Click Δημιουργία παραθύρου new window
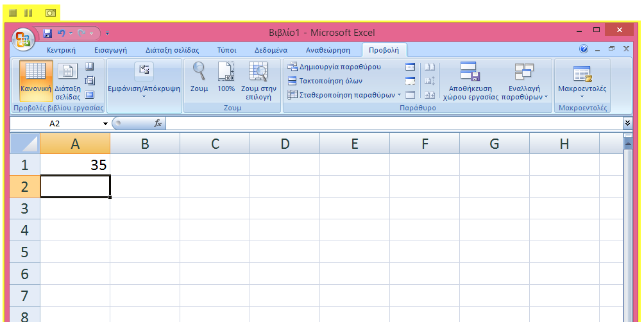The height and width of the screenshot is (322, 644). [x=334, y=67]
